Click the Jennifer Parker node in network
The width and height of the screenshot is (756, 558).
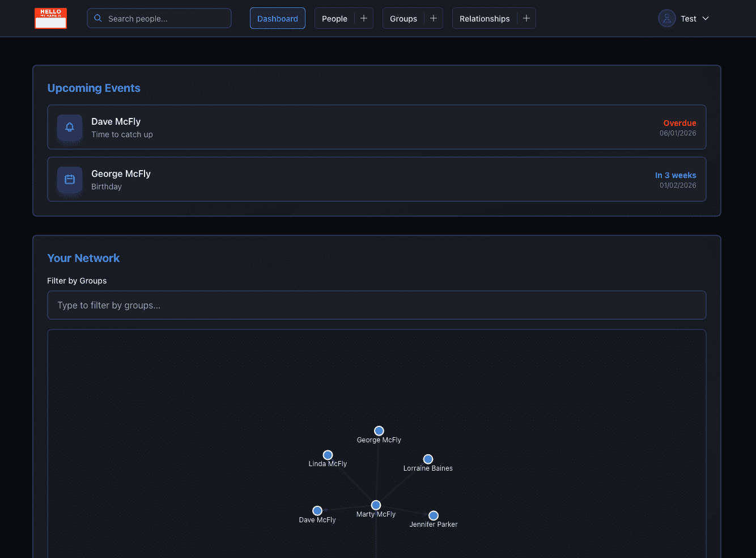point(434,515)
